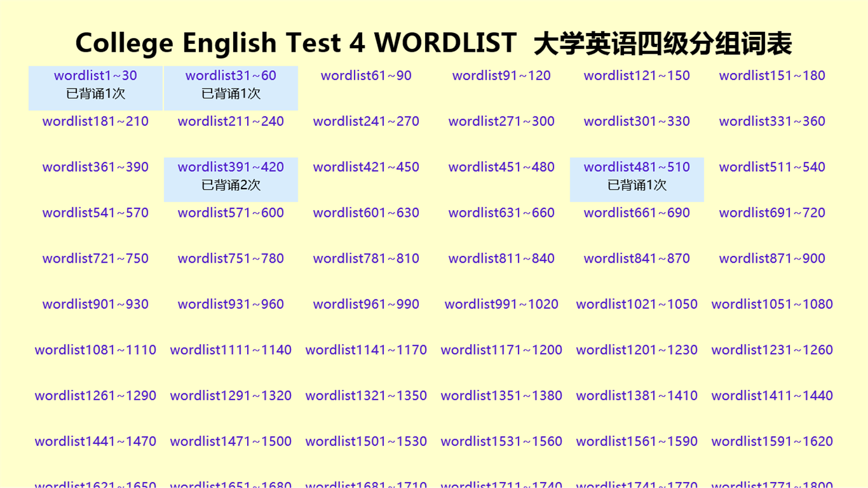Click wordlist271~300

tap(502, 121)
